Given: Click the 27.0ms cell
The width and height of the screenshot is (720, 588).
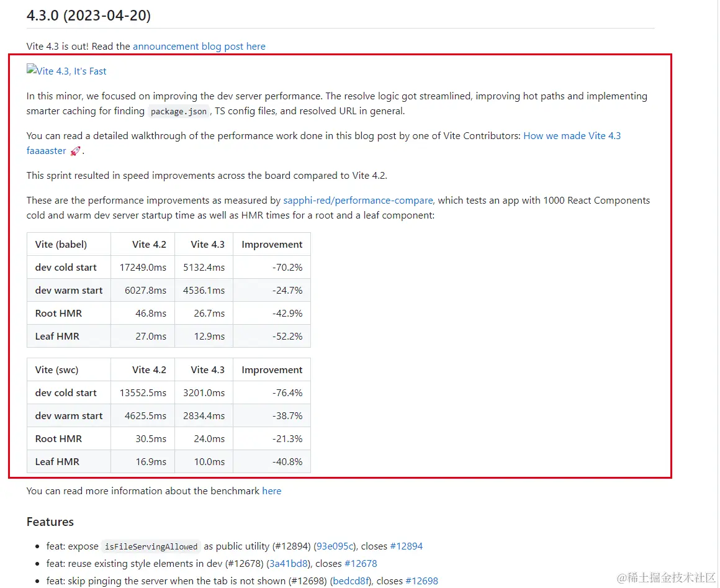Looking at the screenshot, I should 143,337.
